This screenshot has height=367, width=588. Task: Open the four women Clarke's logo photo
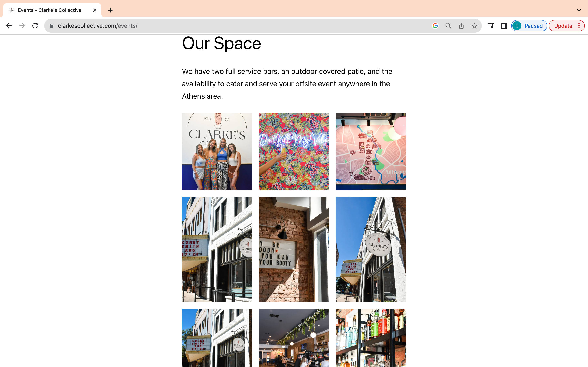coord(216,151)
